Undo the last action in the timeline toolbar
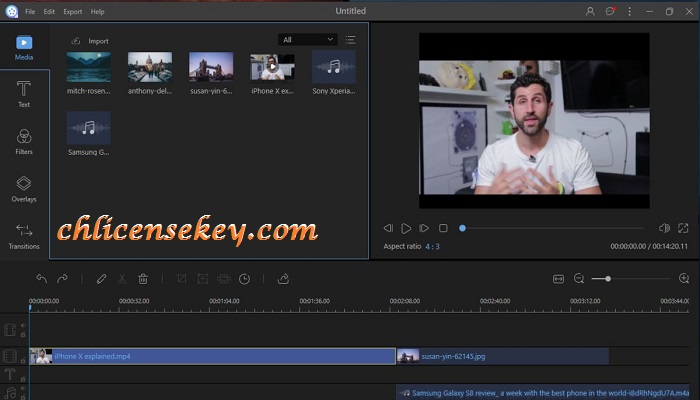 [42, 279]
